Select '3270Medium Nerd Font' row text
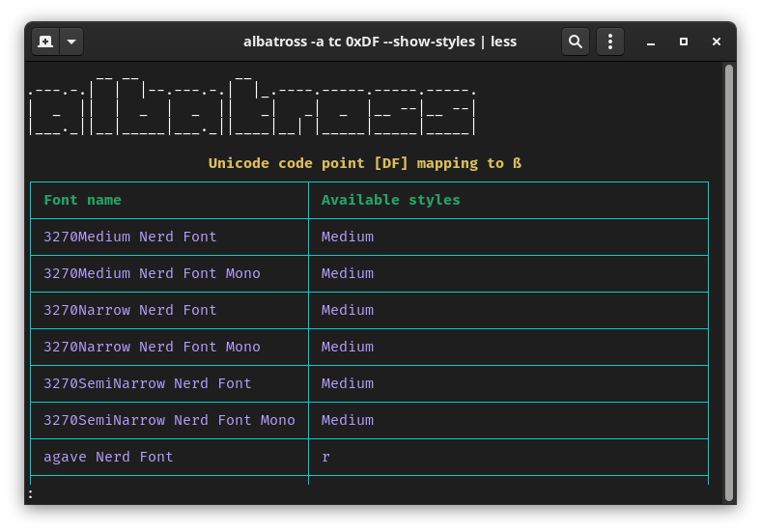Image resolution: width=761 pixels, height=532 pixels. tap(130, 237)
